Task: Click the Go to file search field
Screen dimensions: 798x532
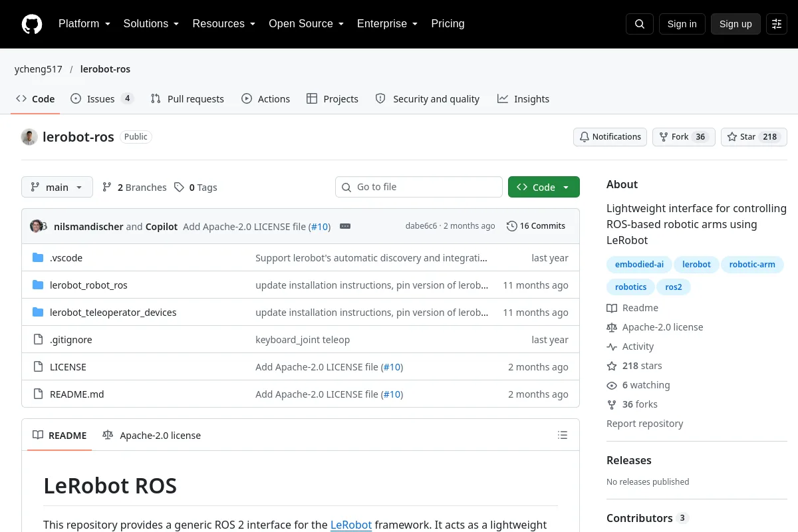Action: [419, 187]
